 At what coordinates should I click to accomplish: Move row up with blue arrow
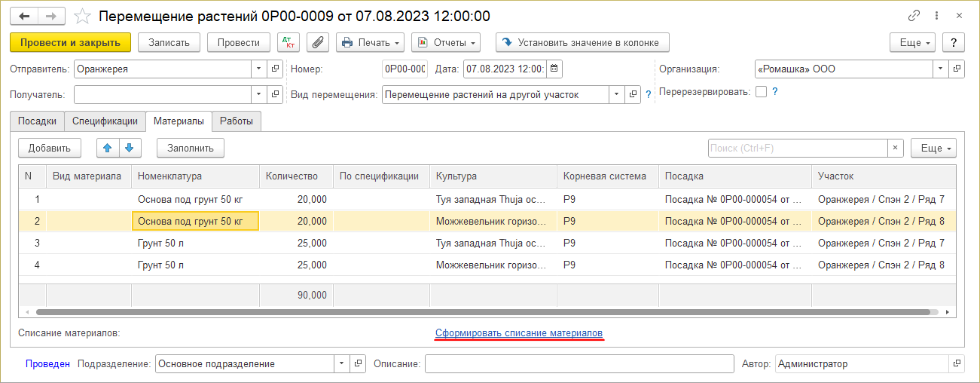click(x=108, y=149)
